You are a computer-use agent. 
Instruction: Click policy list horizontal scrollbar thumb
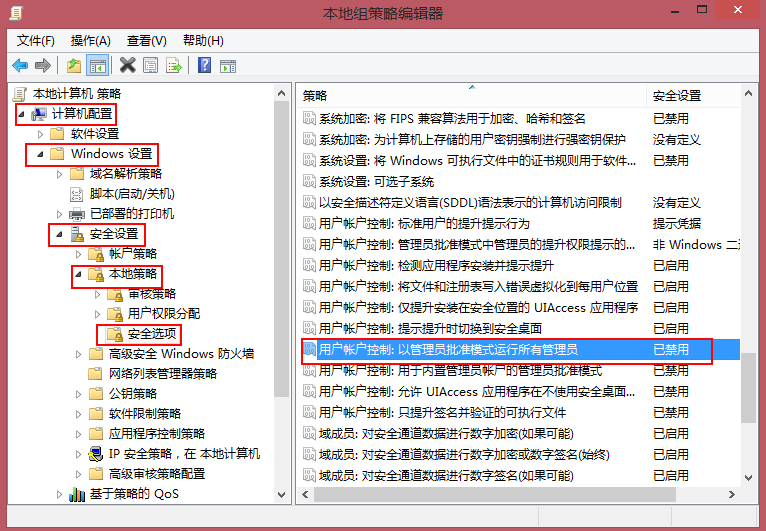point(495,495)
